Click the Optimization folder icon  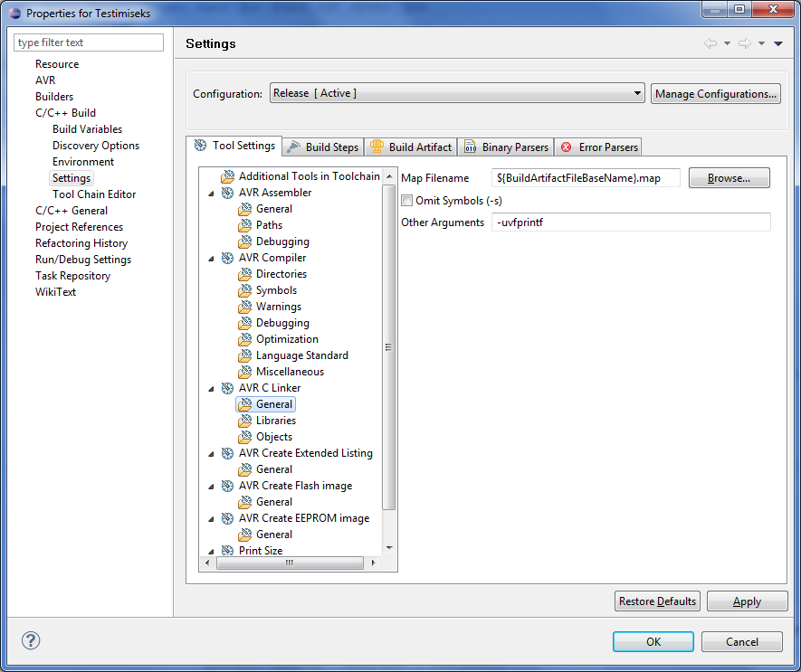coord(244,339)
